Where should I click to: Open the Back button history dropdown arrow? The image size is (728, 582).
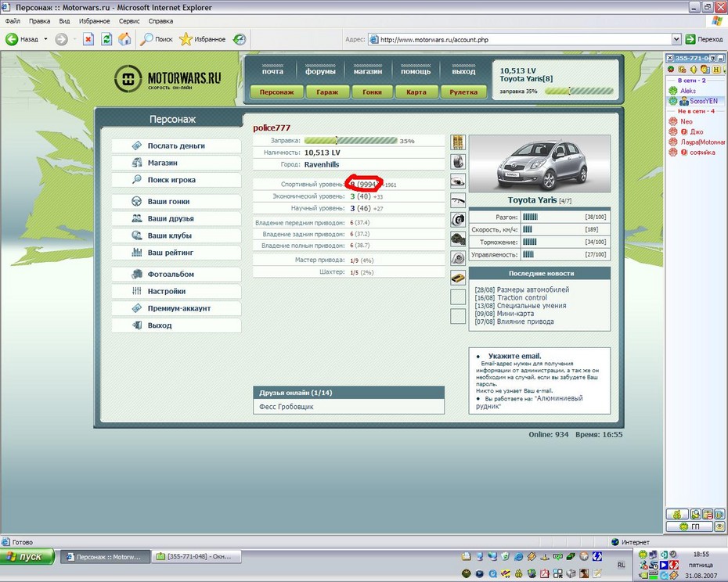45,39
